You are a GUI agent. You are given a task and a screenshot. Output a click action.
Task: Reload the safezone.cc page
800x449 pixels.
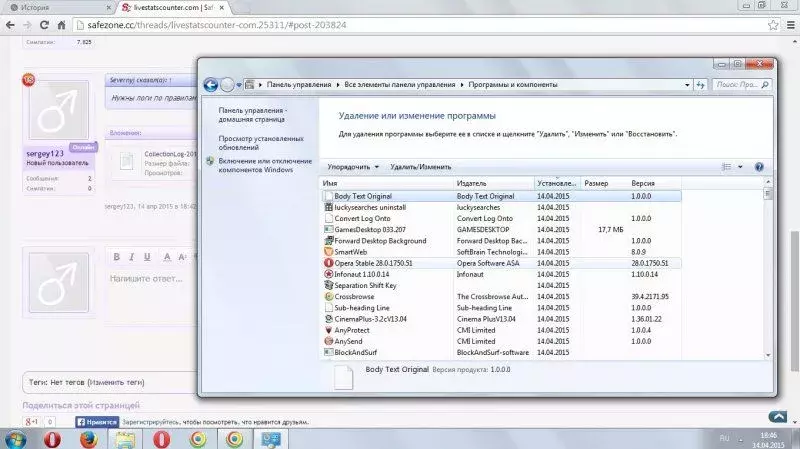tap(44, 25)
